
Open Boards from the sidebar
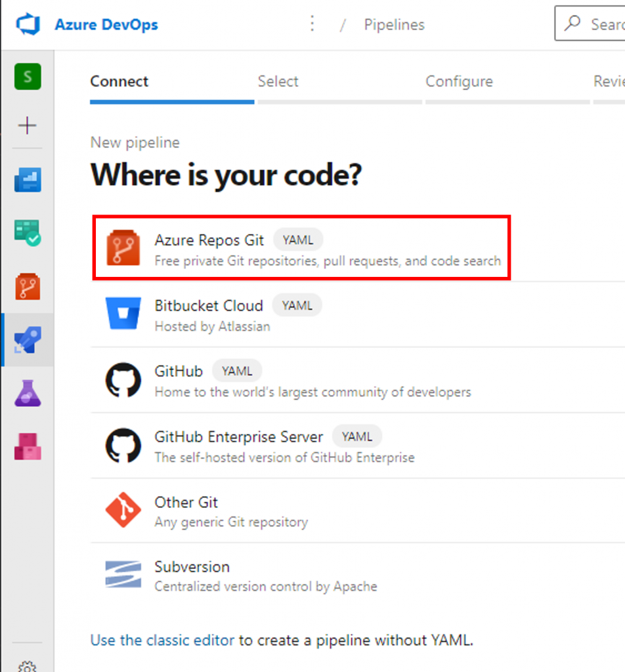point(28,232)
